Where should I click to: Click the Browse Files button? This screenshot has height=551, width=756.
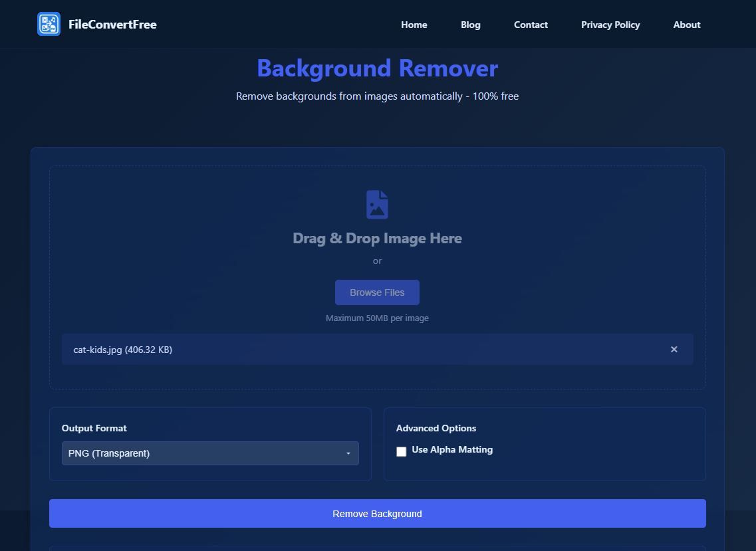[x=377, y=292]
